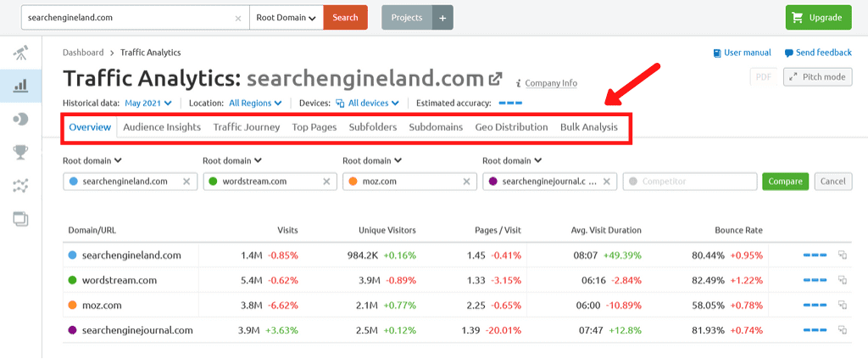Open the Location All Regions dropdown
Screen dimensions: 868x359
coord(256,103)
